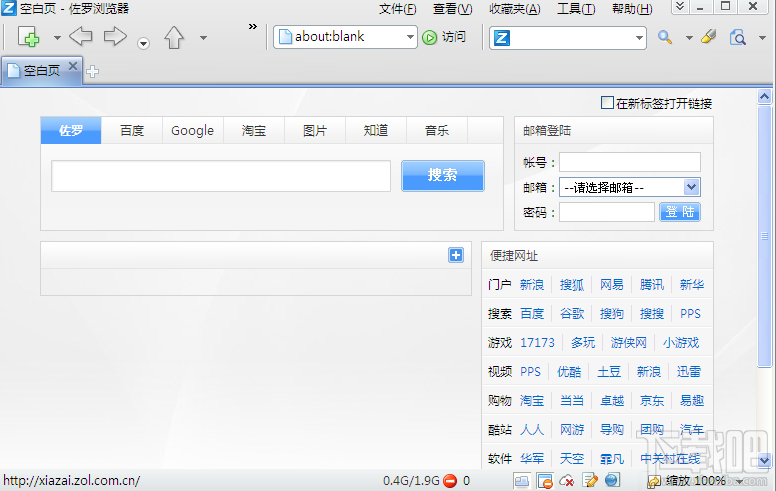Select the 淘宝 search tab
776x491 pixels.
point(253,131)
